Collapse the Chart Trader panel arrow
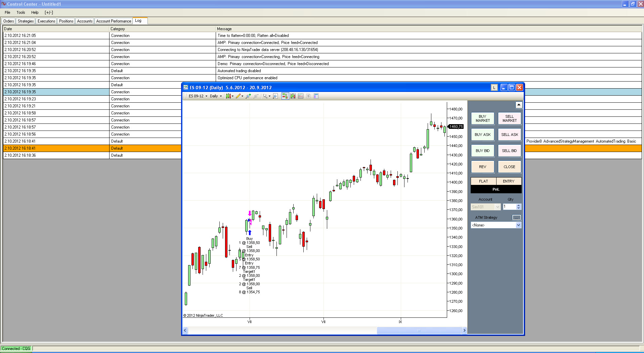 point(519,105)
